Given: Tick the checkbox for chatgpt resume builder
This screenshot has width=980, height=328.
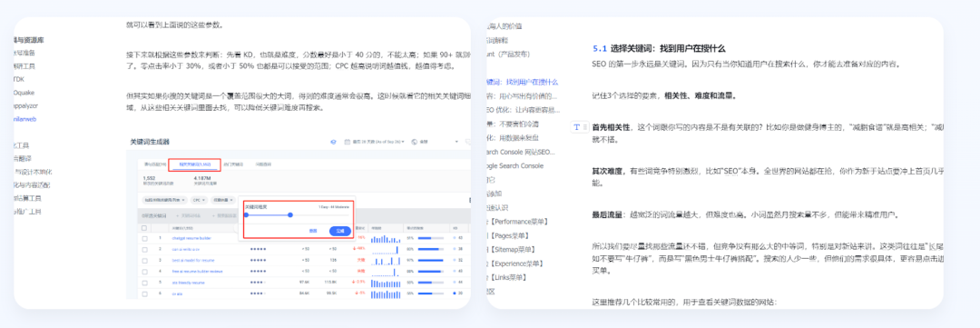Looking at the screenshot, I should pos(144,238).
